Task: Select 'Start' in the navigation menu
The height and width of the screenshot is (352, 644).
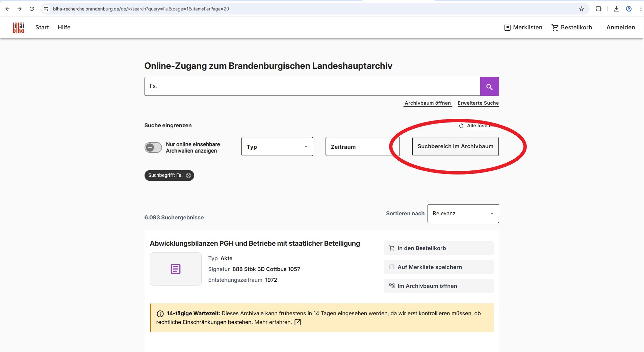Action: (42, 27)
